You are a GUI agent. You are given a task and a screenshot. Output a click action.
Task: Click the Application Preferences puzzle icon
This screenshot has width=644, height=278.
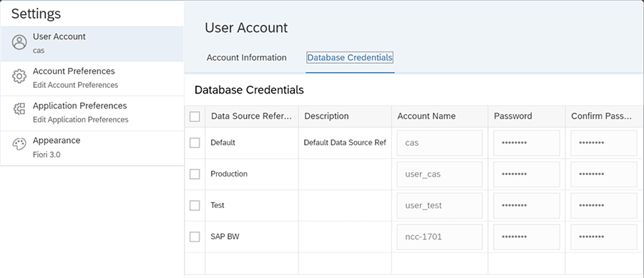(x=19, y=109)
